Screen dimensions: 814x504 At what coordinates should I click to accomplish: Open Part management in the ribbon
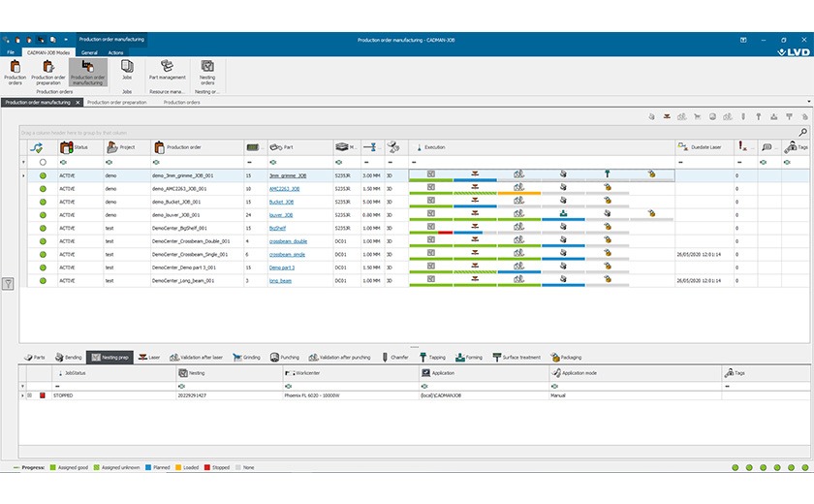[x=167, y=70]
